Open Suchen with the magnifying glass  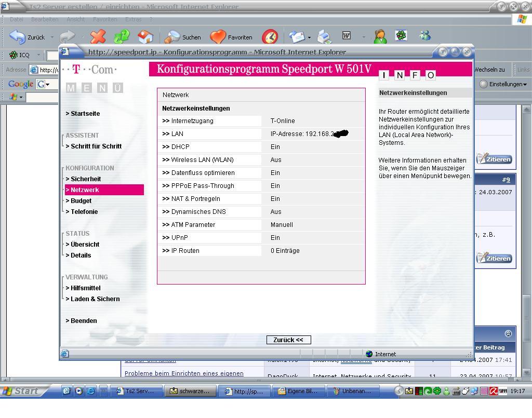tap(182, 37)
